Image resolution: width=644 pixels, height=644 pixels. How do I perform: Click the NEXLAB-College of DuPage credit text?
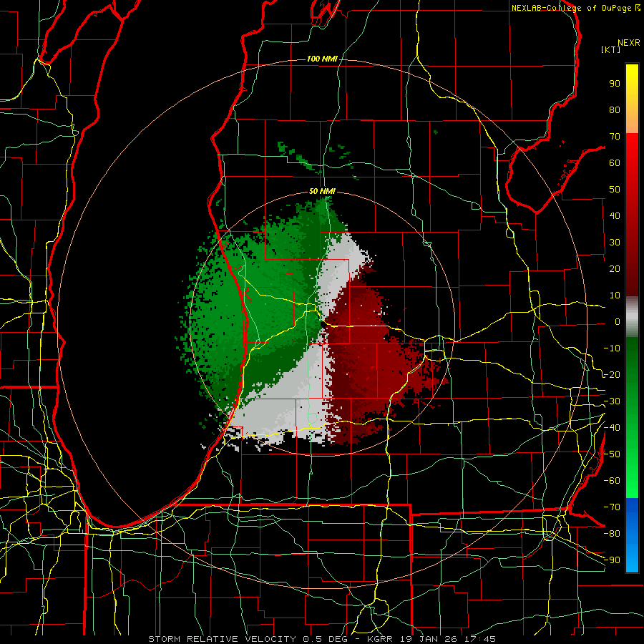pos(575,8)
